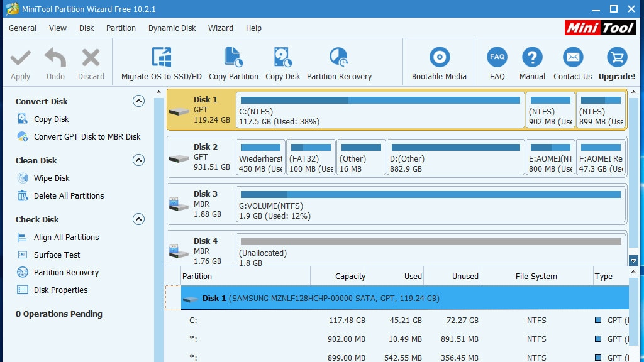Sort by the Type column header

[611, 277]
